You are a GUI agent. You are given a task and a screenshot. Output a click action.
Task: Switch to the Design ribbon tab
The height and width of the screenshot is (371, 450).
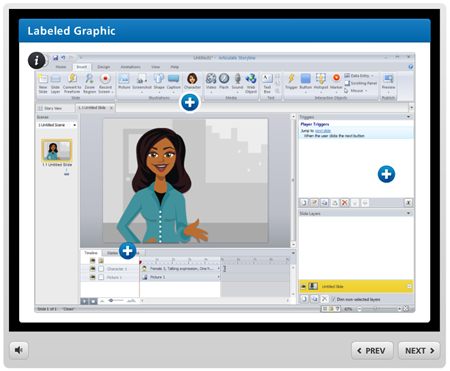pos(103,67)
